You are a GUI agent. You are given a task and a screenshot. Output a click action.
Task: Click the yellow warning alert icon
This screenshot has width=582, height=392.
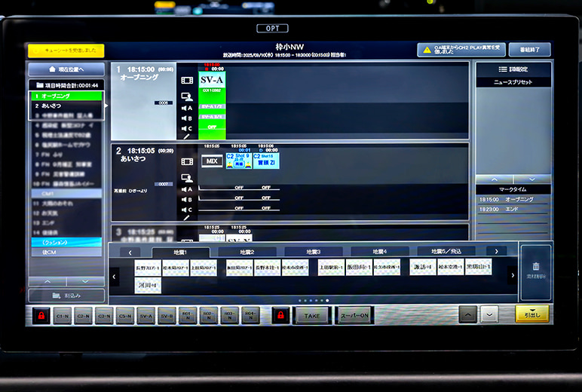[426, 50]
